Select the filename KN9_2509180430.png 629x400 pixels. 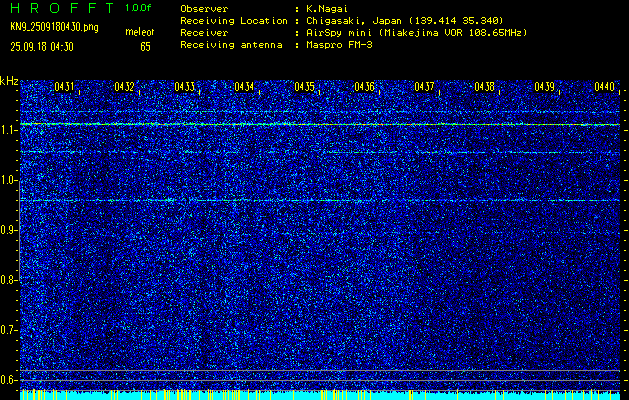[x=54, y=27]
